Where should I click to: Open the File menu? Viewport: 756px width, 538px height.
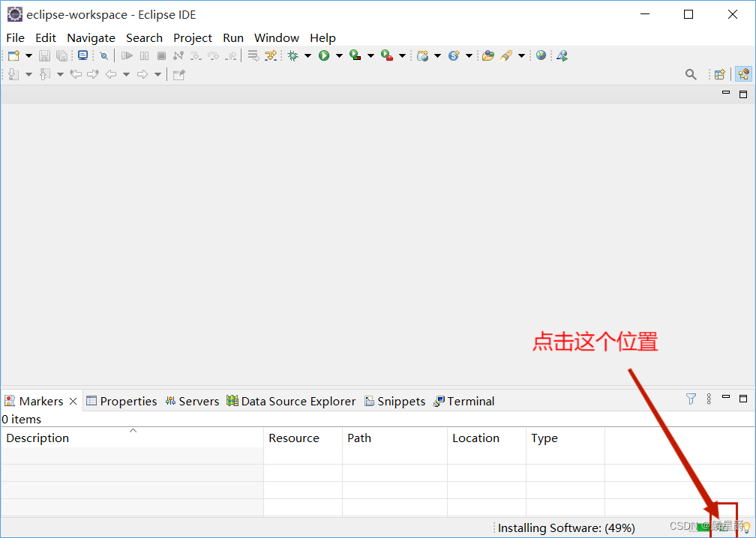(16, 38)
